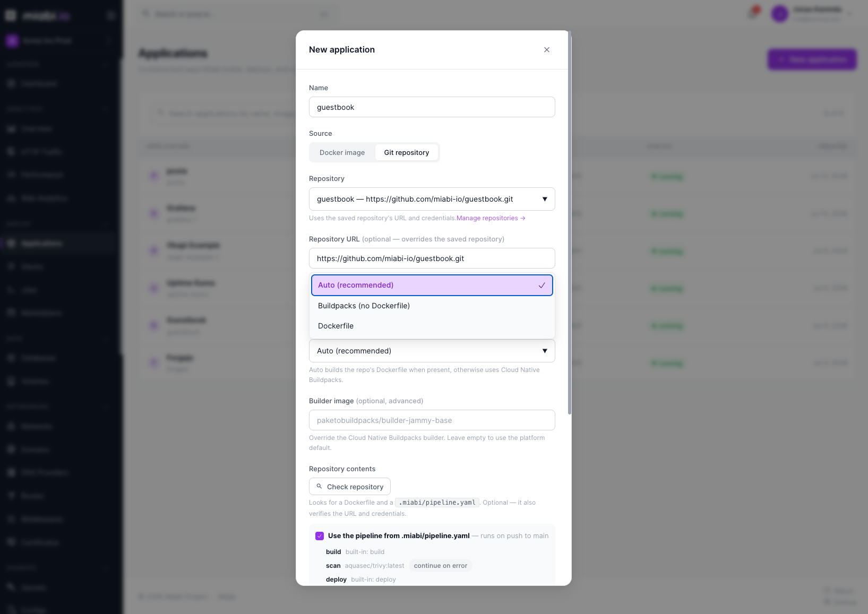
Task: Click the Name field containing guestbook
Action: point(432,107)
